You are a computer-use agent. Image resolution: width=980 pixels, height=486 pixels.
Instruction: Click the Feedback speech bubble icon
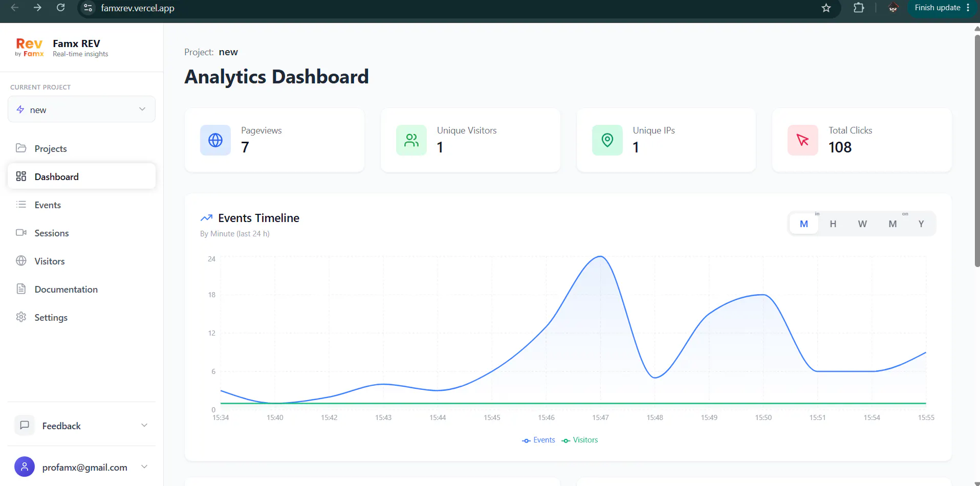click(25, 425)
